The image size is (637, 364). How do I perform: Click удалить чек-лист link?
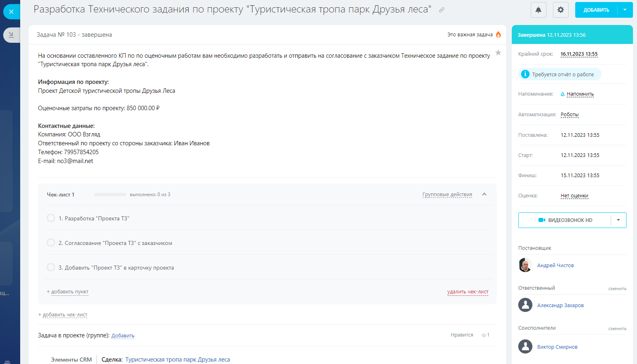[468, 292]
